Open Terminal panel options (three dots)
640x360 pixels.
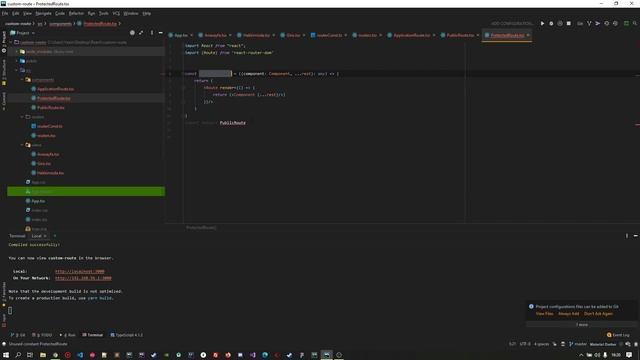click(627, 236)
